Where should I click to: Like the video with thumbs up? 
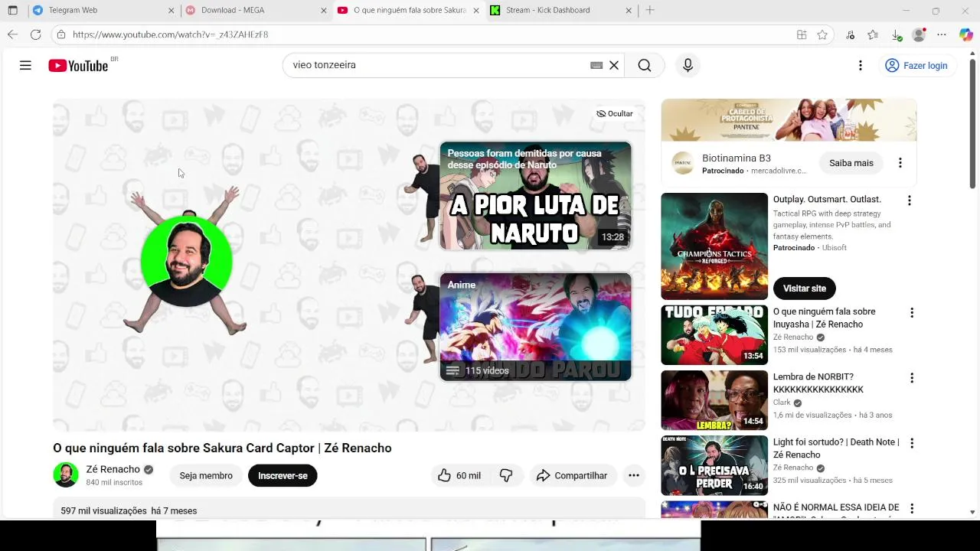(x=459, y=476)
